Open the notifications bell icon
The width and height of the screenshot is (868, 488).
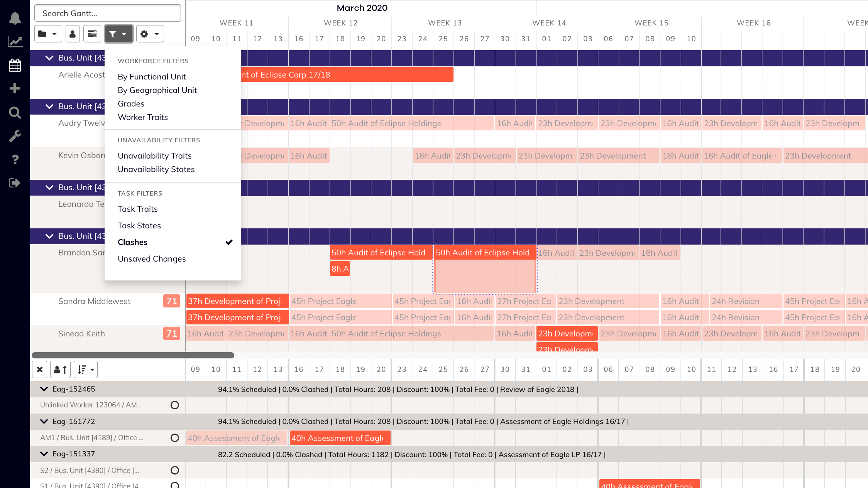tap(15, 18)
